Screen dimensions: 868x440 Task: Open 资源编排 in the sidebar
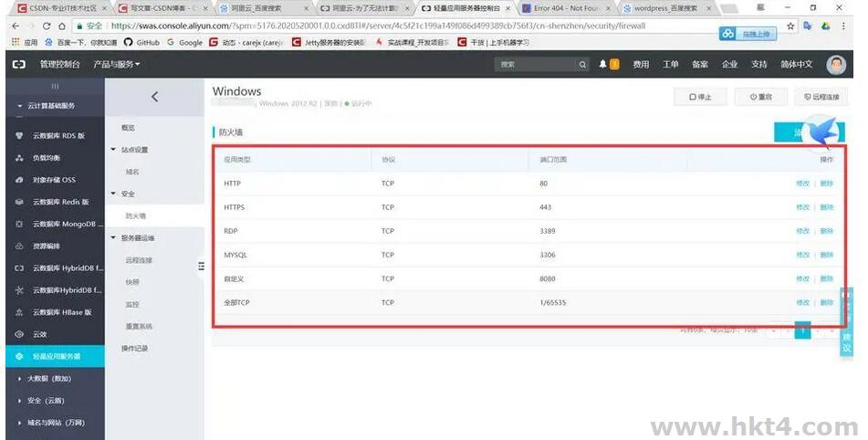pyautogui.click(x=46, y=246)
